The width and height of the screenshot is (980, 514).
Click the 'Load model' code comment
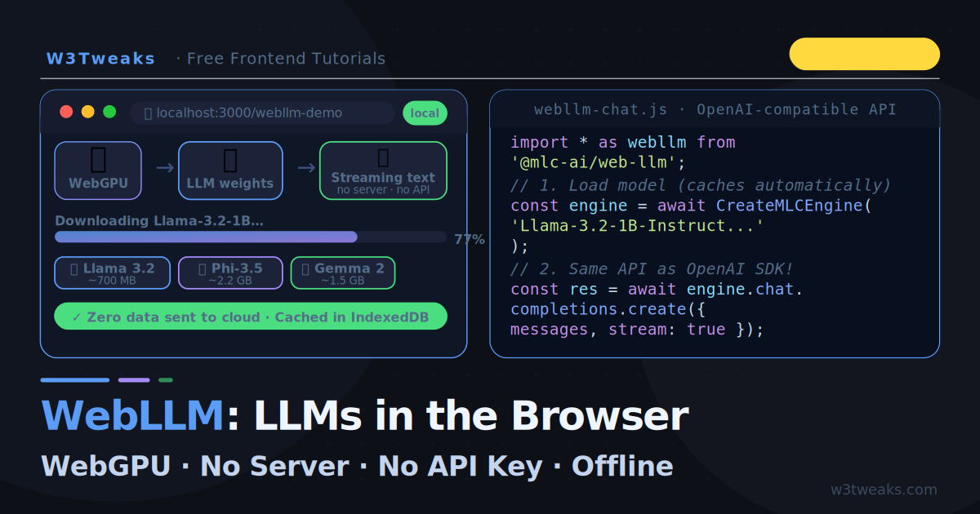[701, 185]
